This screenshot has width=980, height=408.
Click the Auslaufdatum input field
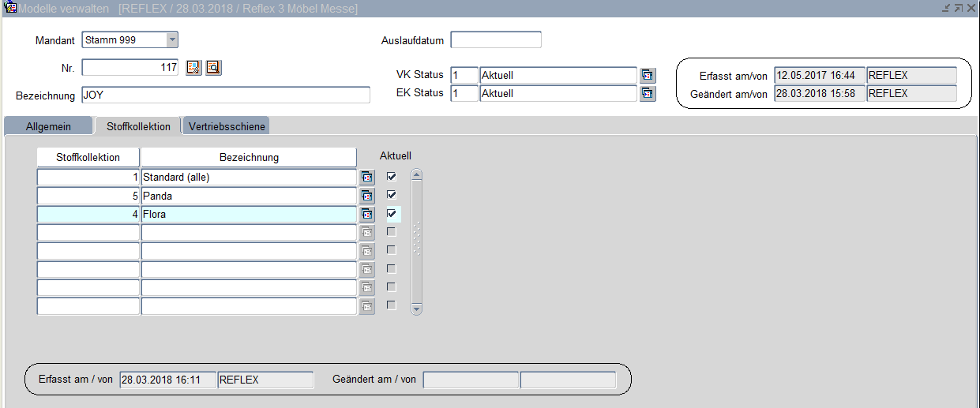coord(495,40)
